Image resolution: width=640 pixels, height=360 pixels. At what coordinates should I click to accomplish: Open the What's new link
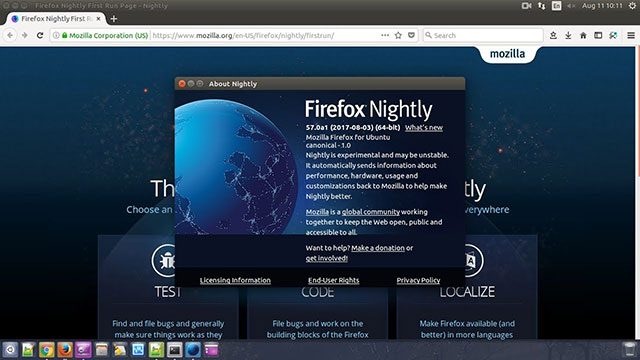[x=424, y=128]
